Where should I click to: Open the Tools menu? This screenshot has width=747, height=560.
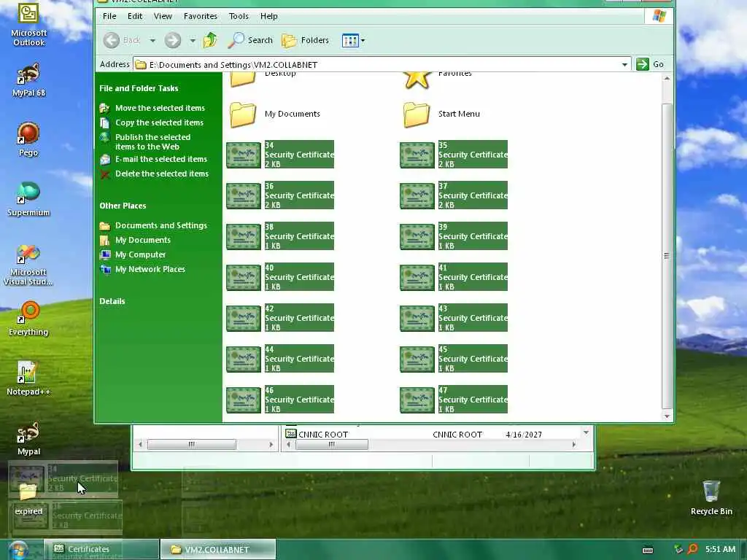(x=239, y=16)
